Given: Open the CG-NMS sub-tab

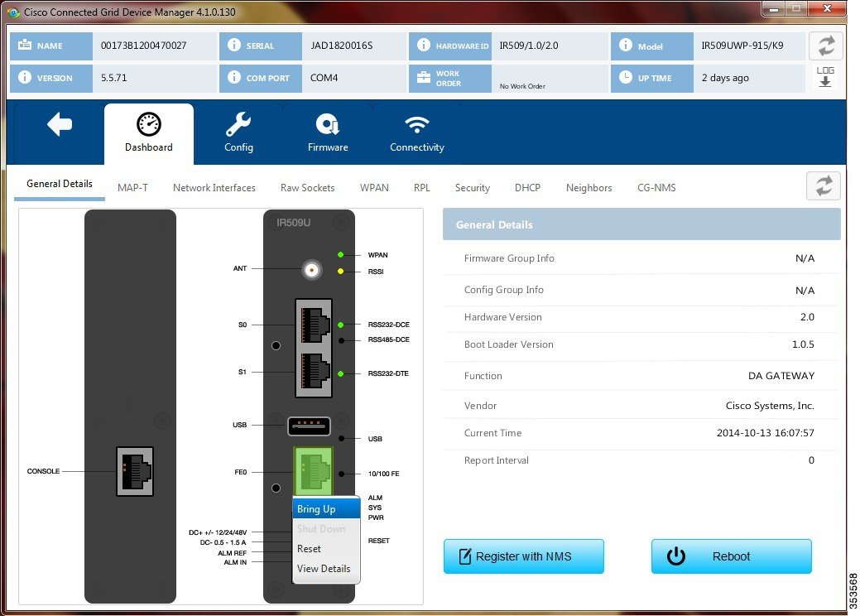Looking at the screenshot, I should coord(656,188).
